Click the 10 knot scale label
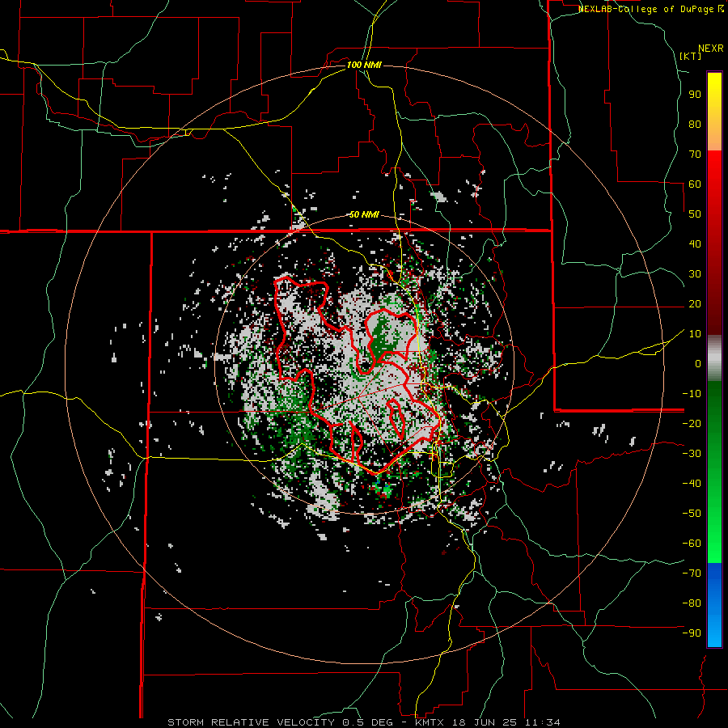This screenshot has height=728, width=728. click(x=695, y=334)
